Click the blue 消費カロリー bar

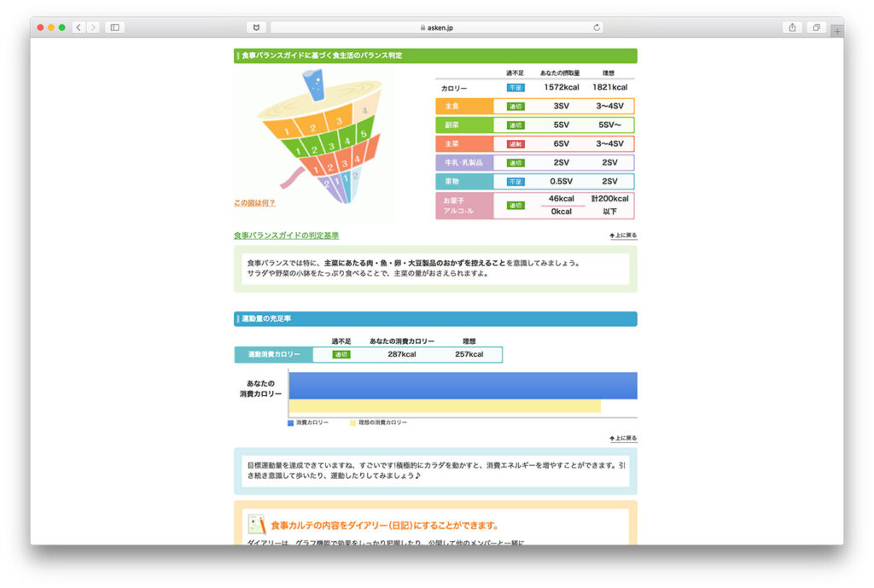pos(463,385)
